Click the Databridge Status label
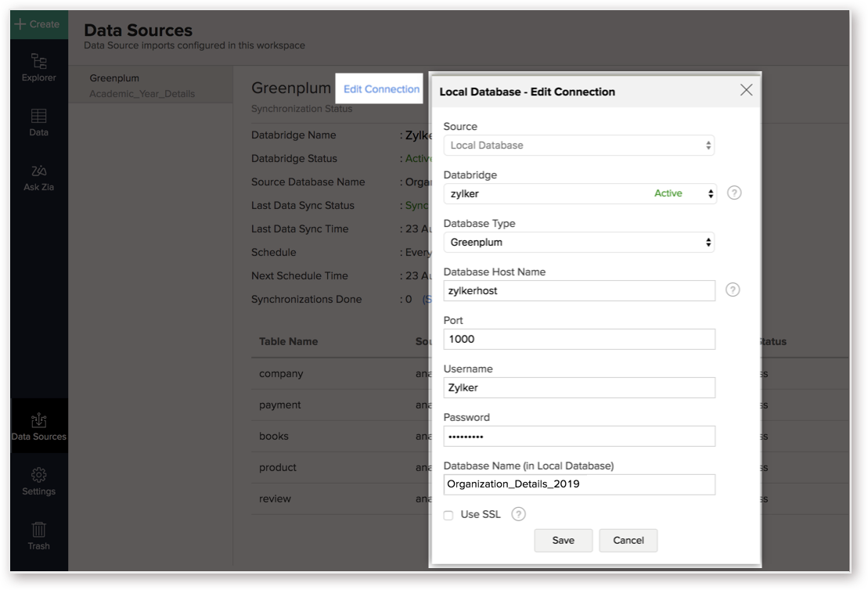 [x=294, y=158]
